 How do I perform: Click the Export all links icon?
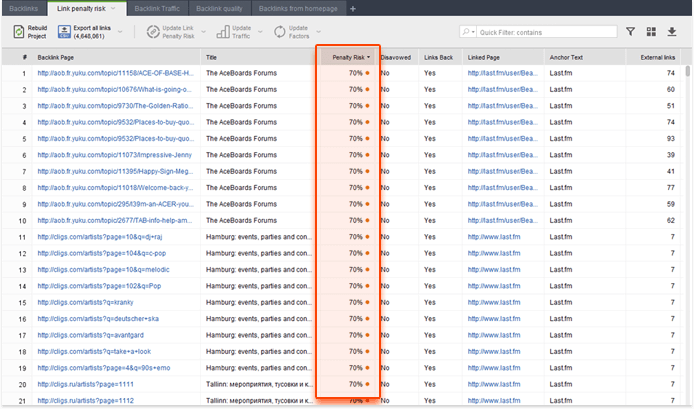64,32
